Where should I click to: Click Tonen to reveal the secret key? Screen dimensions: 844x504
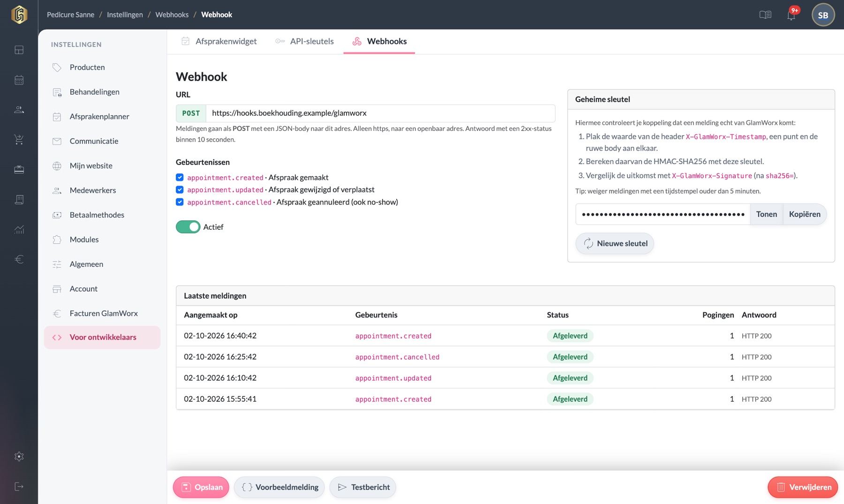[x=767, y=214]
